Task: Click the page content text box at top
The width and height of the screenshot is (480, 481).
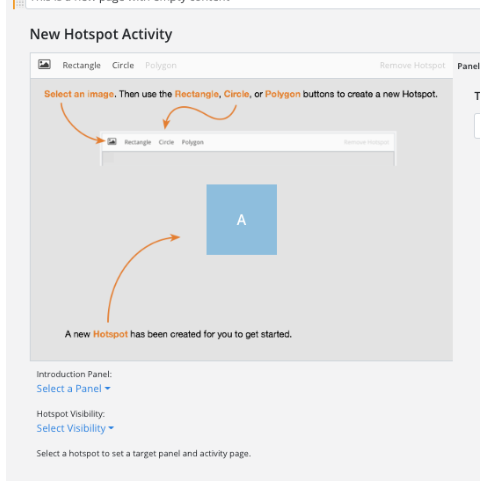Action: tap(253, 3)
